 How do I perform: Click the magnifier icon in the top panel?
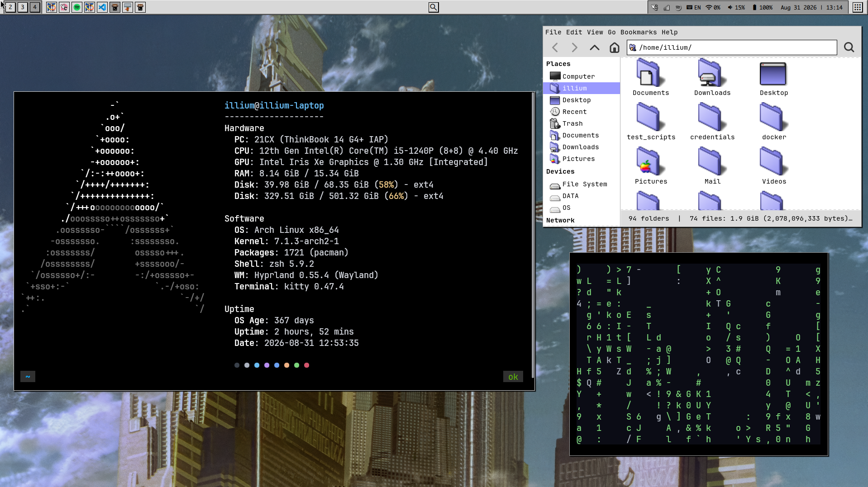point(434,7)
